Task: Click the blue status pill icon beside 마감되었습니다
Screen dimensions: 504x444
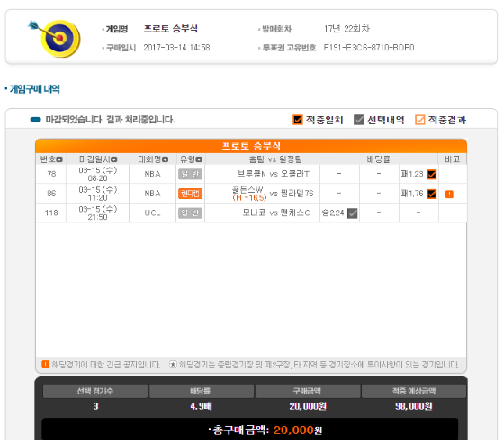Action: point(35,120)
